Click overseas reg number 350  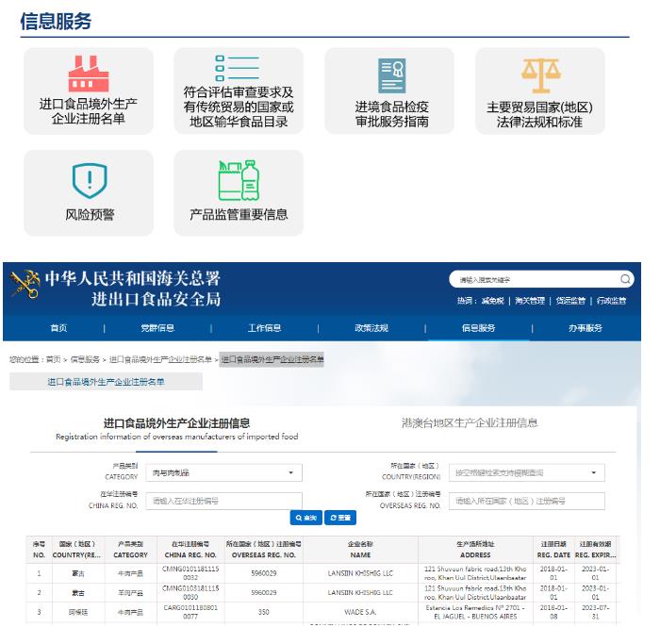[x=263, y=612]
